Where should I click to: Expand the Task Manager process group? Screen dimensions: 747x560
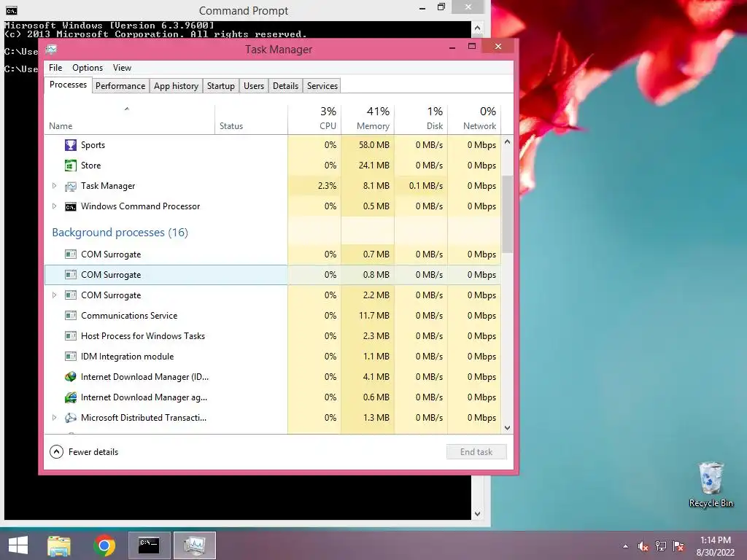[x=54, y=186]
